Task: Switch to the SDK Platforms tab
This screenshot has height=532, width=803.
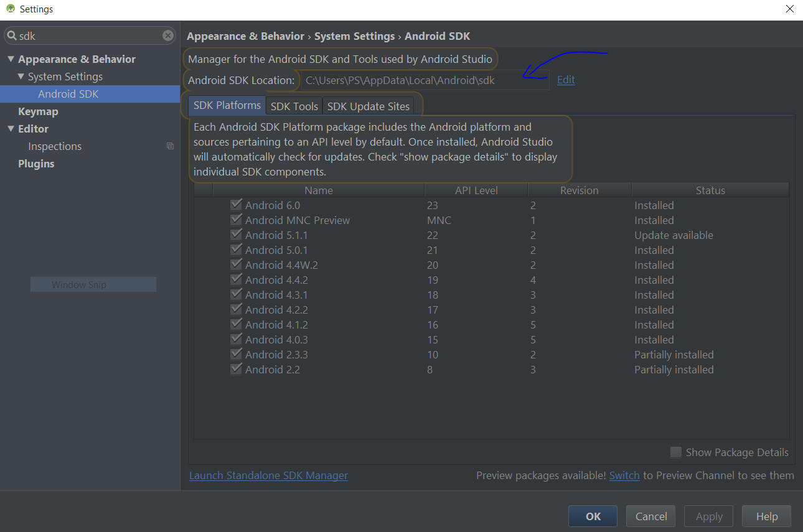Action: (x=227, y=106)
